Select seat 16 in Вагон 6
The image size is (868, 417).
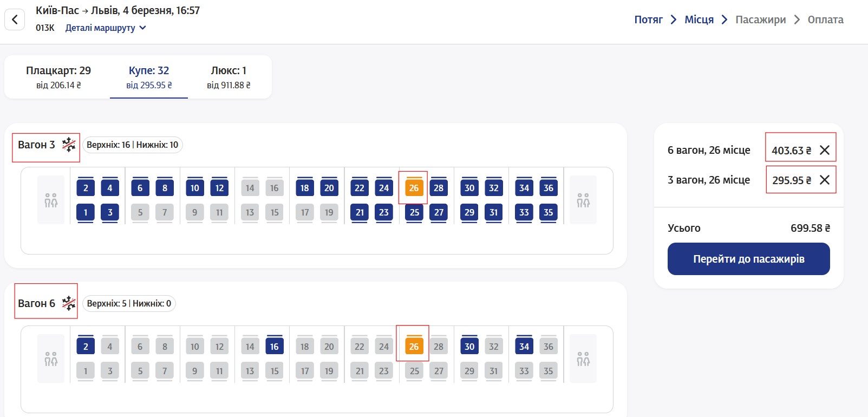[x=275, y=347]
